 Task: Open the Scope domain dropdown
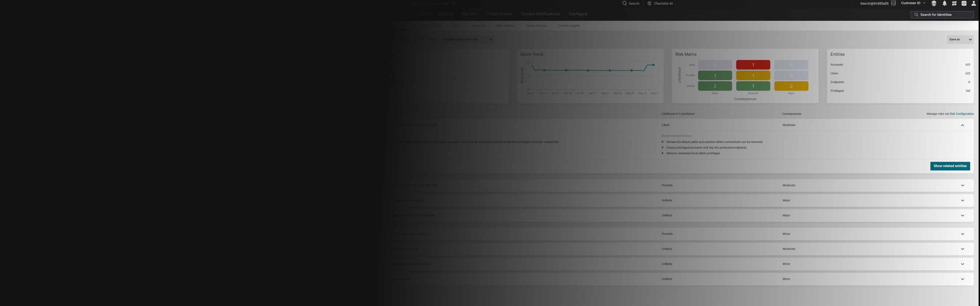click(x=468, y=39)
